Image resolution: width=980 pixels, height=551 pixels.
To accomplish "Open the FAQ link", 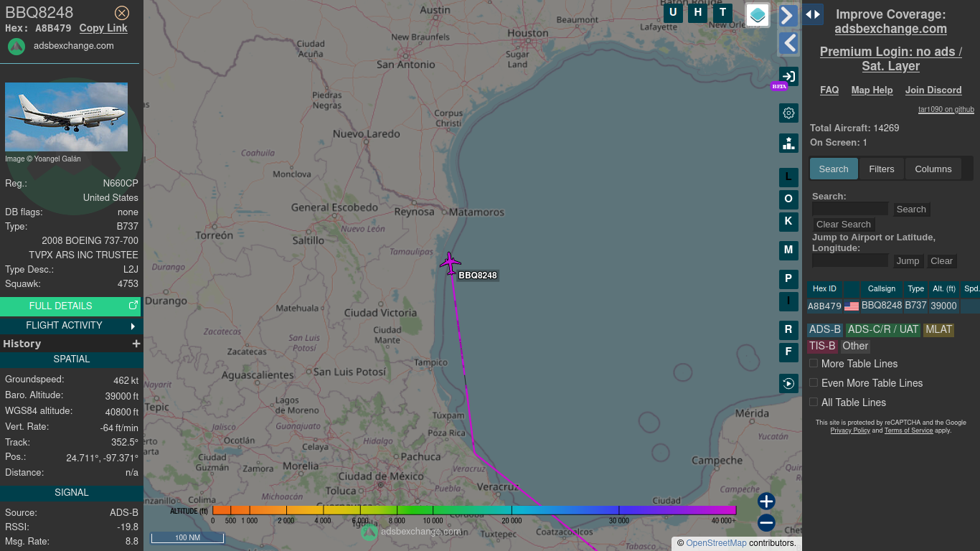I will 829,90.
